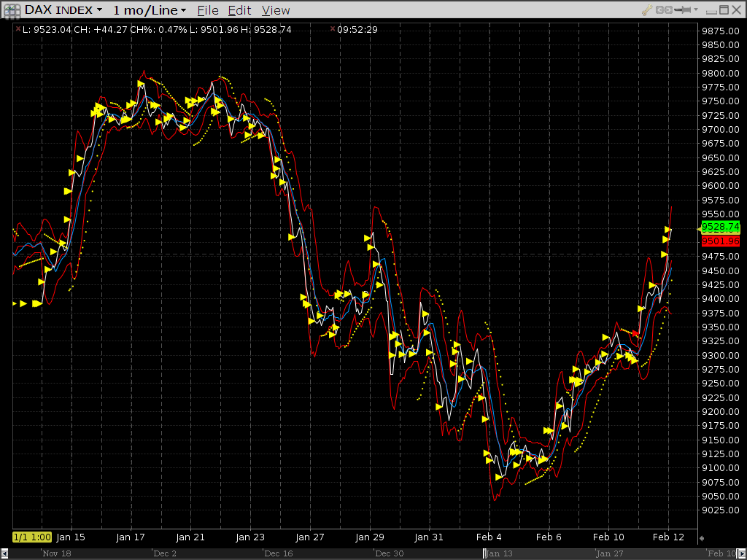Open the Edit menu

coord(239,10)
